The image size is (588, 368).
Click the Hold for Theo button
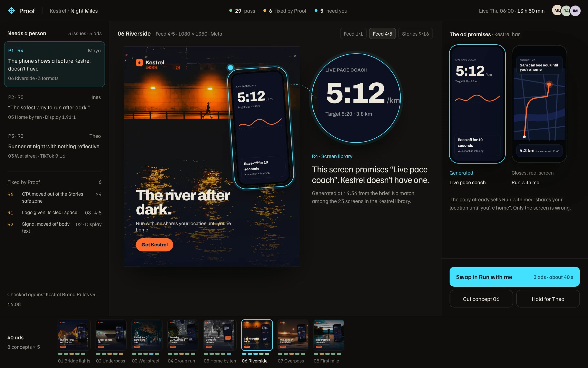coord(548,299)
